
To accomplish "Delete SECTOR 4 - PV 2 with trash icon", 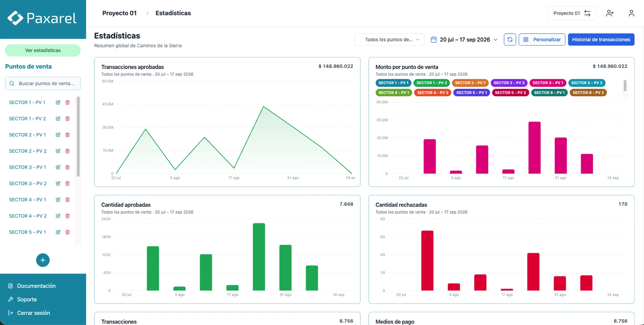I will click(x=67, y=216).
